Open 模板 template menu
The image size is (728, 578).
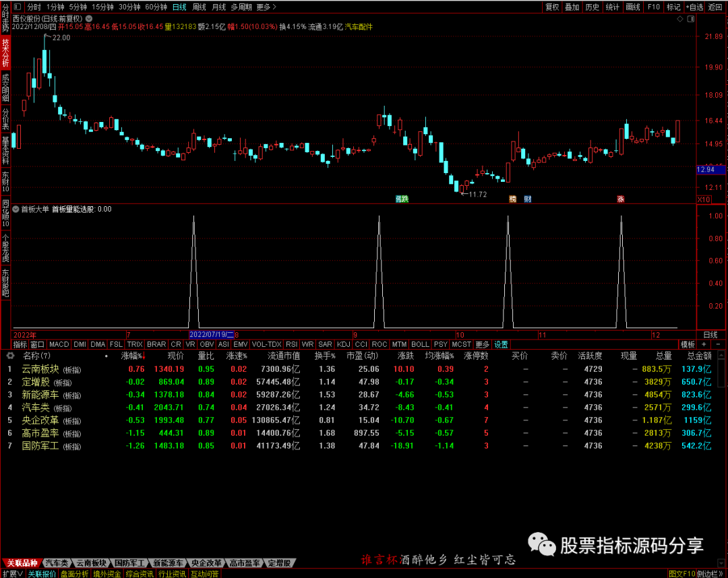pos(688,344)
